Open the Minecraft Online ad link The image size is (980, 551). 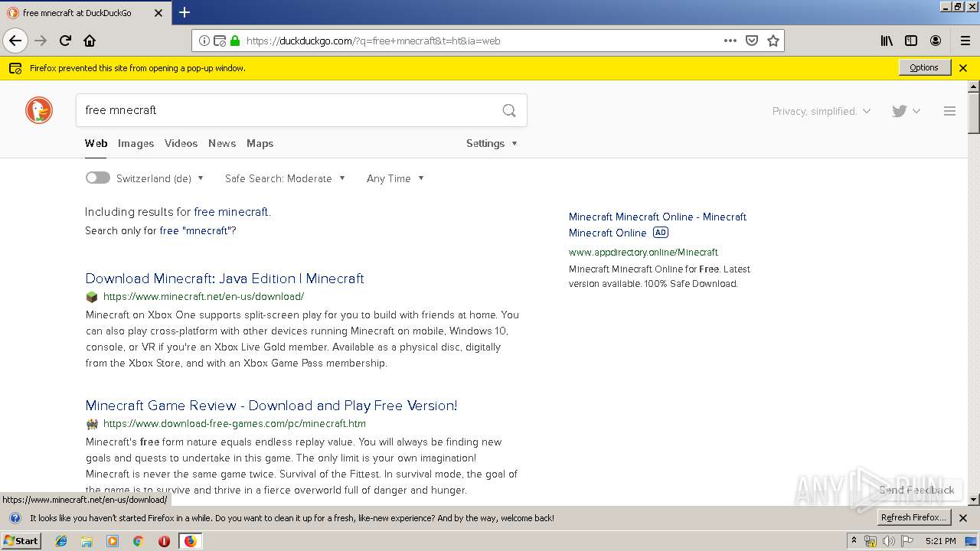point(657,224)
